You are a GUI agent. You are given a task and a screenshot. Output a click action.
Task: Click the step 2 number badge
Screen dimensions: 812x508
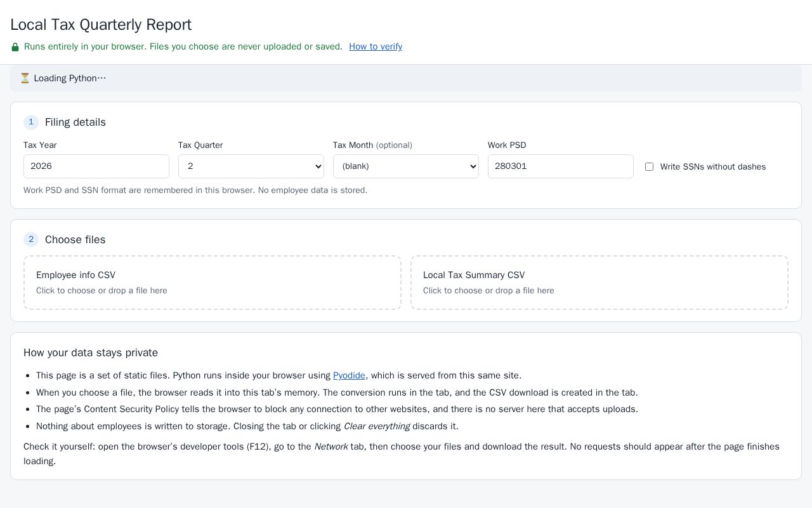point(31,239)
